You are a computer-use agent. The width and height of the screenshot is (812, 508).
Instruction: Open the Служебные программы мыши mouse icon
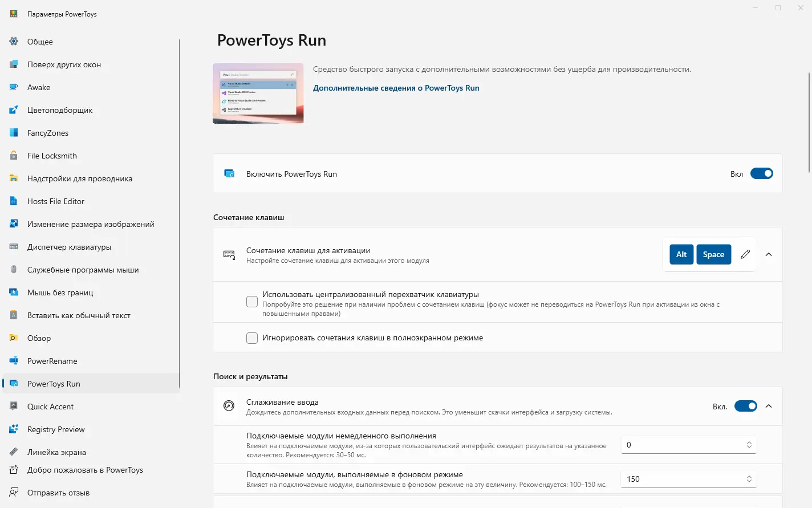coord(14,270)
